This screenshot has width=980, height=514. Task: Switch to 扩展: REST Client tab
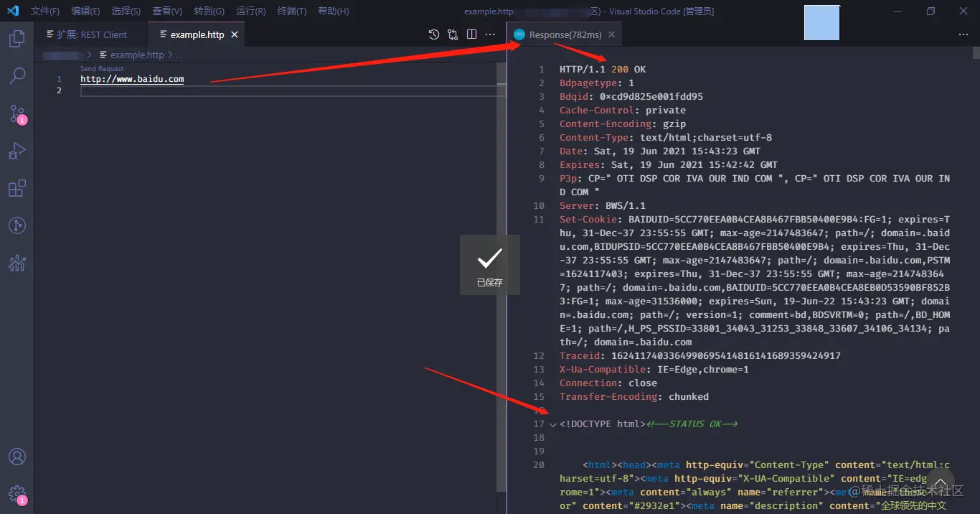tap(92, 34)
